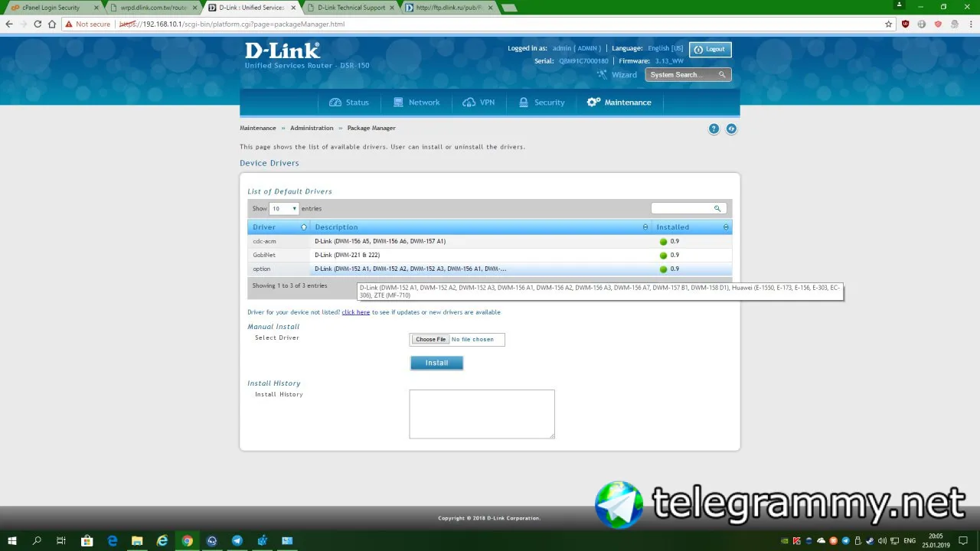Screen dimensions: 980x551
Task: Click inside the Install History text area
Action: [482, 414]
